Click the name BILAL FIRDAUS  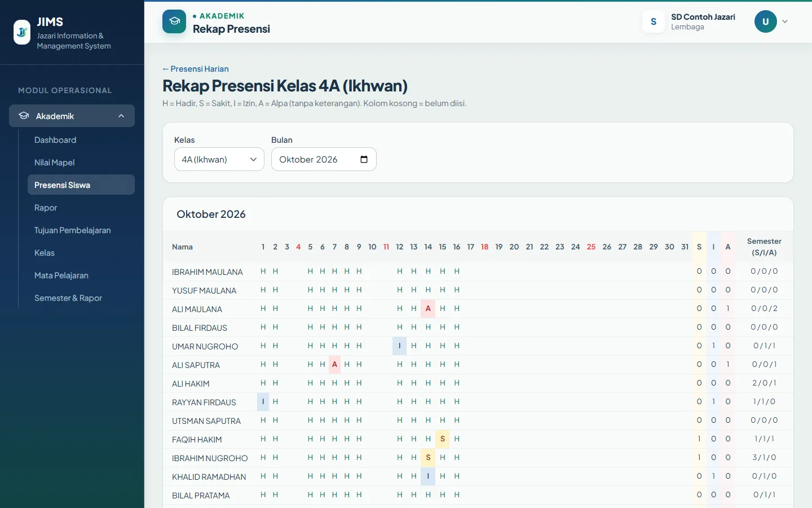[x=200, y=328]
